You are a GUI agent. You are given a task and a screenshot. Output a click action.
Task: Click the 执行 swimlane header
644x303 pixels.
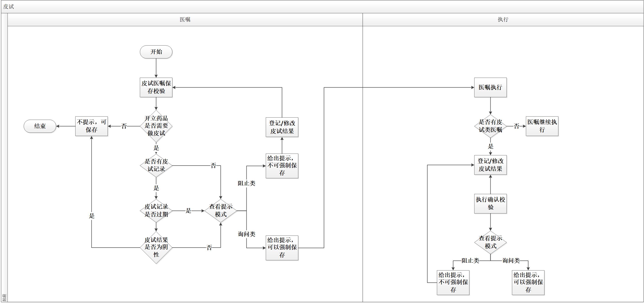point(503,20)
